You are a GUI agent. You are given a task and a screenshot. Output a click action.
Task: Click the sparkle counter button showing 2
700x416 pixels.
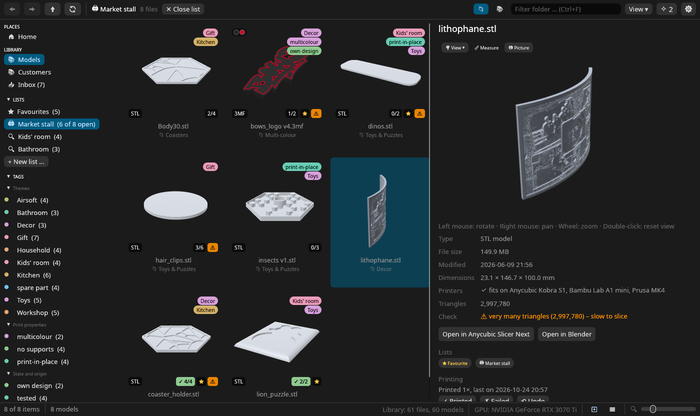[667, 9]
